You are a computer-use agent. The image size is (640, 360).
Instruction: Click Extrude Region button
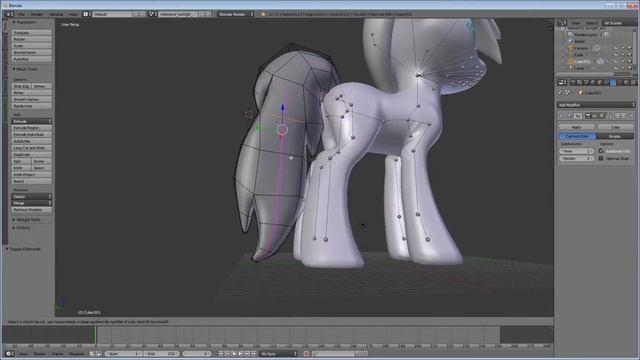[31, 128]
